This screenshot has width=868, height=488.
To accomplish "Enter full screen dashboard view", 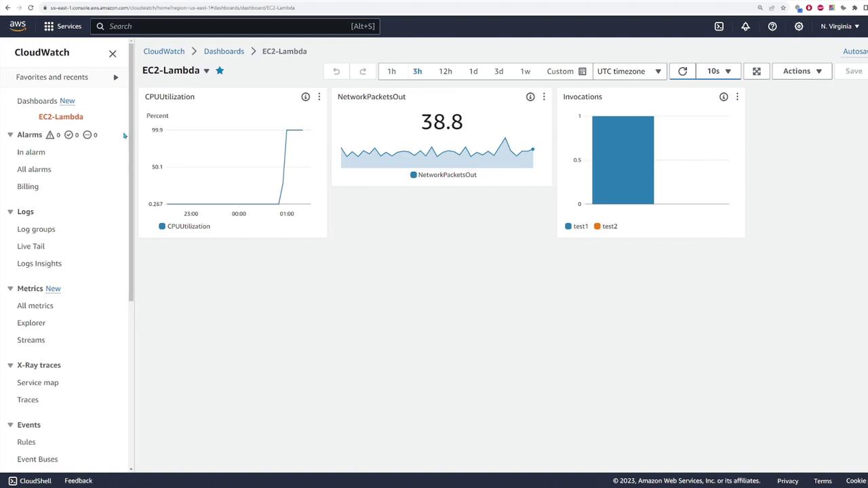I will (757, 71).
